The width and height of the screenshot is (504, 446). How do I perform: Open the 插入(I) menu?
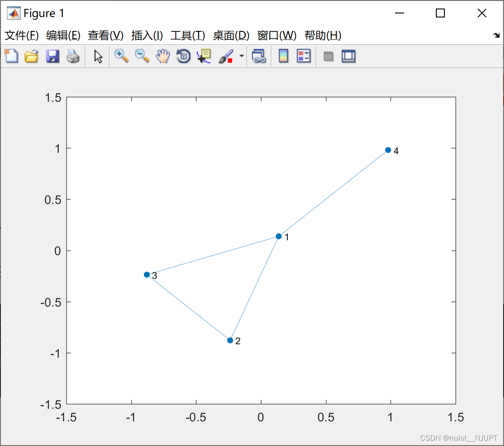(147, 35)
